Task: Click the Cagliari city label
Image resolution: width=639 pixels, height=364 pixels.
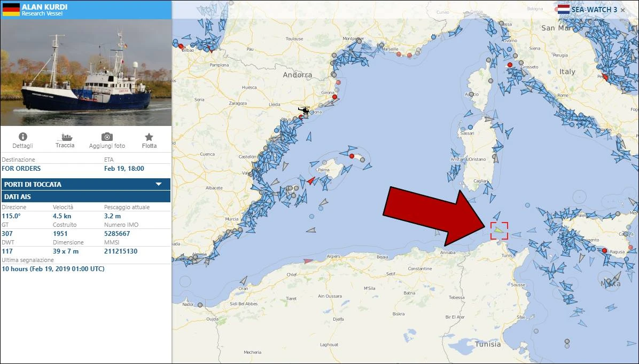Action: (x=480, y=181)
